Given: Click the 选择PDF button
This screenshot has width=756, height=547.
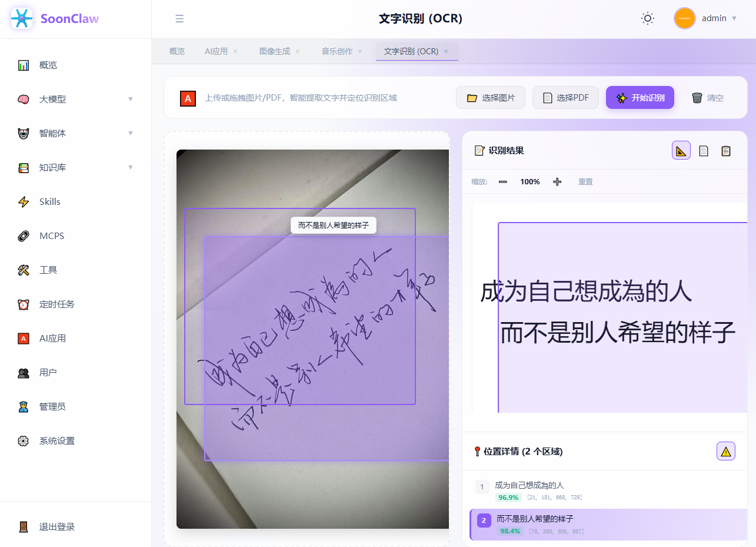Looking at the screenshot, I should pos(565,98).
